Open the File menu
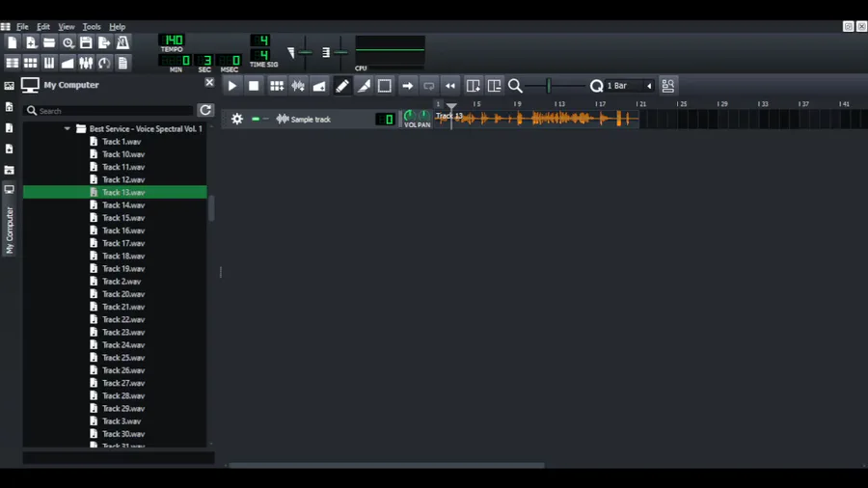 22,27
